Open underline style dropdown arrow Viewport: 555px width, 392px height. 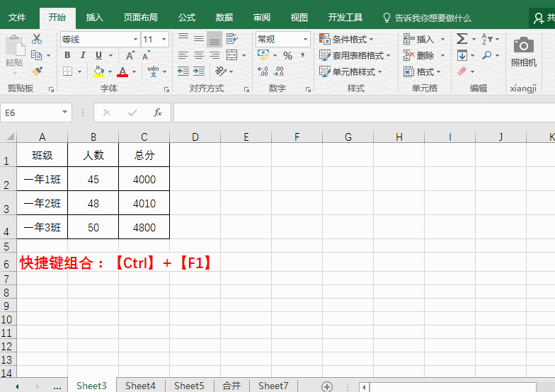110,55
